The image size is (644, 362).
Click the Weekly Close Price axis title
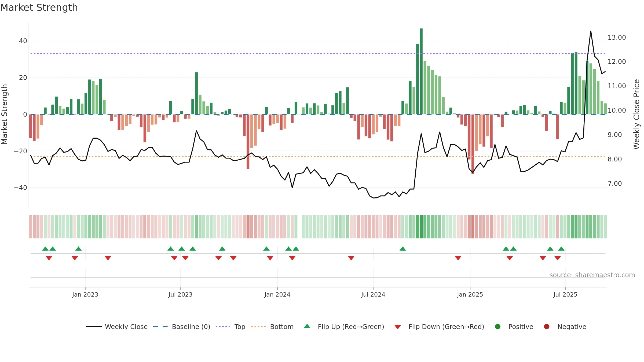[636, 114]
